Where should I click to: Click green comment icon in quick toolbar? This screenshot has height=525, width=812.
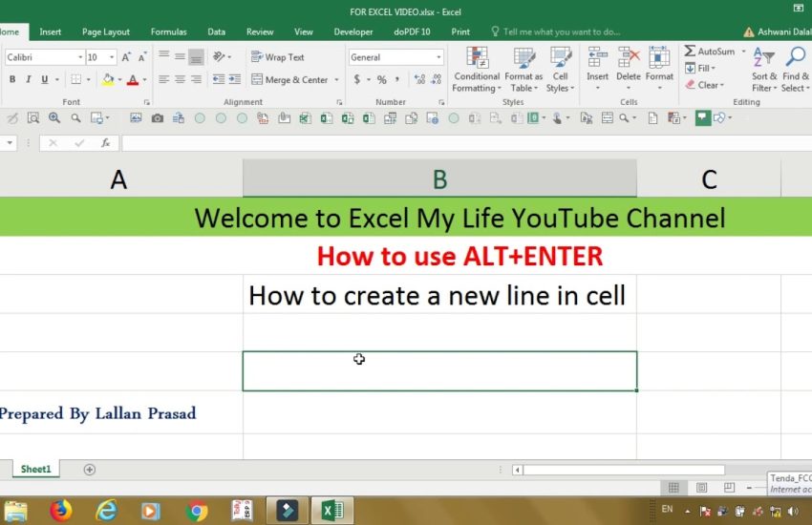tap(702, 118)
